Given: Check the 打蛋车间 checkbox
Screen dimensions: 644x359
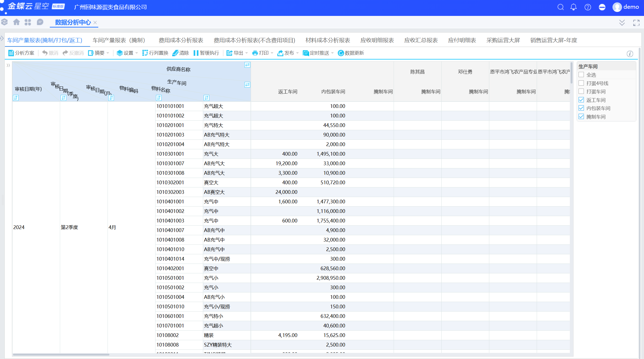Looking at the screenshot, I should click(x=581, y=91).
